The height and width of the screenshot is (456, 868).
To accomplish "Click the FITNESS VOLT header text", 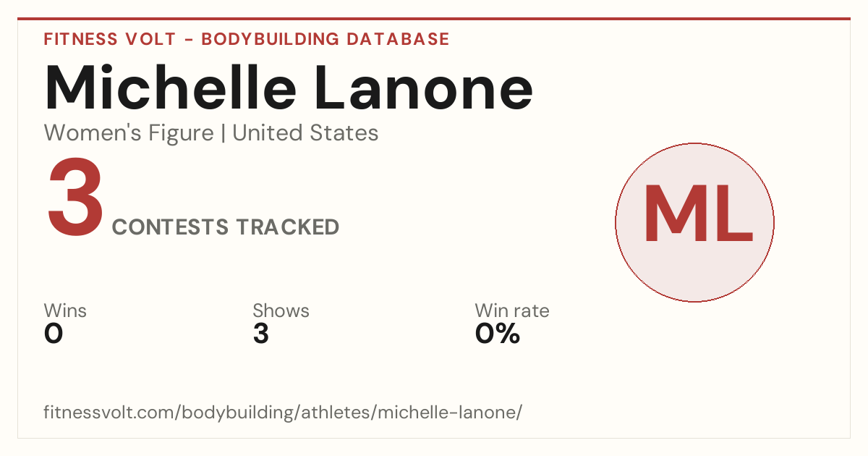I will (110, 39).
